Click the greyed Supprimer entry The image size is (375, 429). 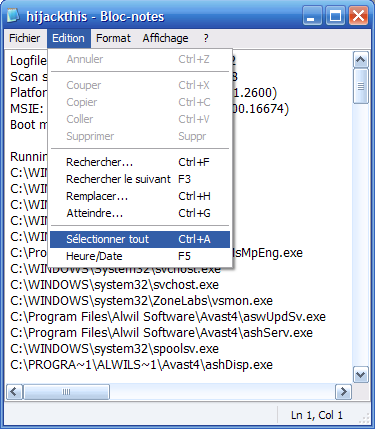tap(140, 136)
